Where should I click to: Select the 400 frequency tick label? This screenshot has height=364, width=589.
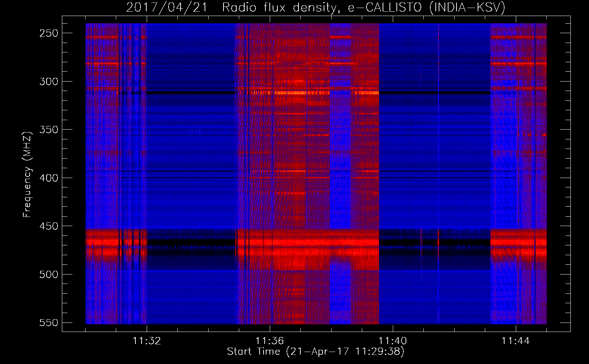(x=49, y=178)
